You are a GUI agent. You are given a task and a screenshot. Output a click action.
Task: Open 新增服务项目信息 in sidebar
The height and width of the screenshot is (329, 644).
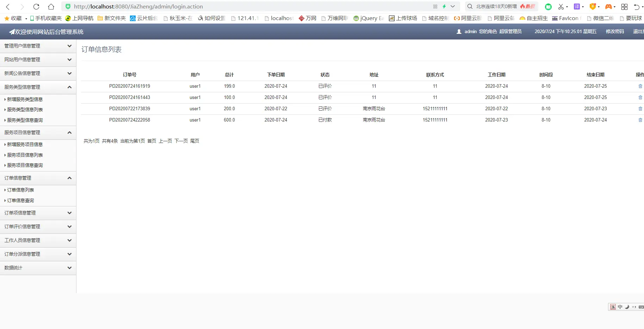point(25,144)
